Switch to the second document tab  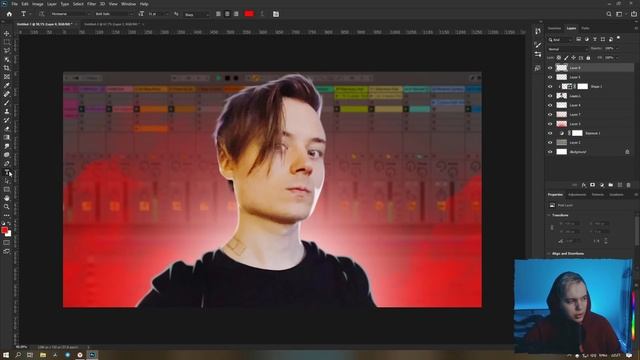[x=111, y=24]
